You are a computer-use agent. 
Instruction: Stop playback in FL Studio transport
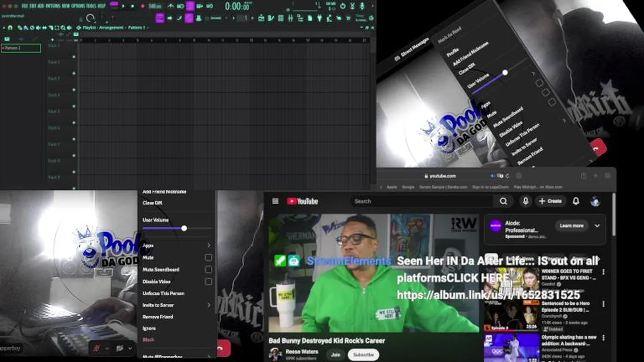(x=133, y=6)
